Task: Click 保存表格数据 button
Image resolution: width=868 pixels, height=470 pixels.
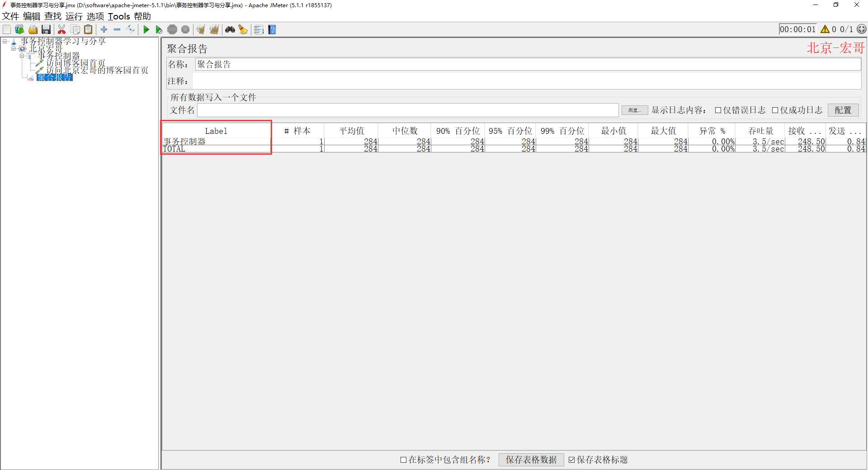Action: 531,460
